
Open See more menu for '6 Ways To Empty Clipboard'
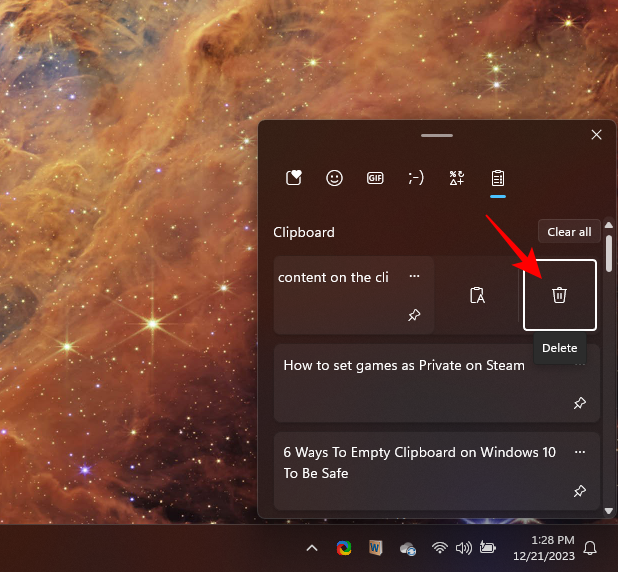(579, 452)
